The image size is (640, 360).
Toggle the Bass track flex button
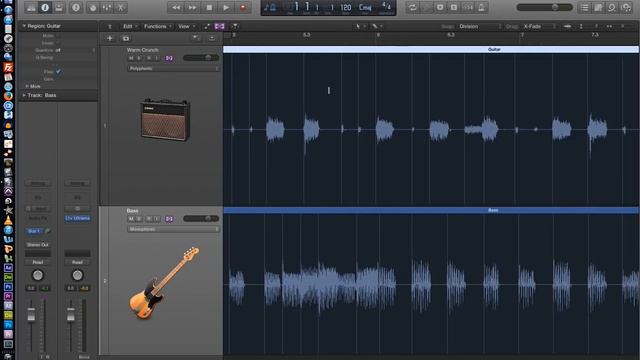169,219
